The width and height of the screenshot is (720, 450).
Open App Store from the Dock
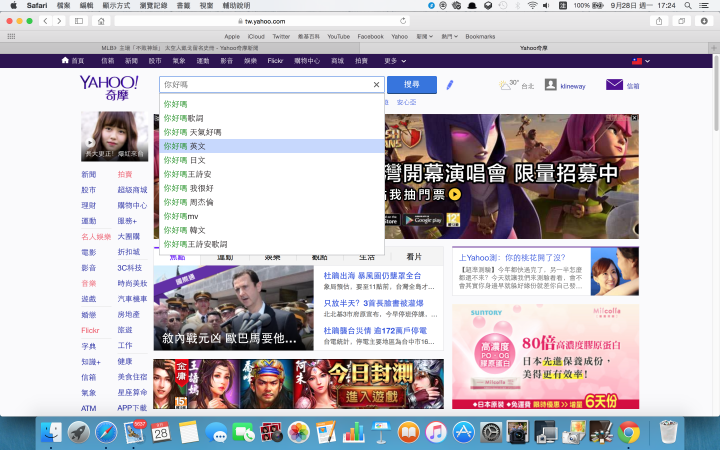tap(464, 433)
